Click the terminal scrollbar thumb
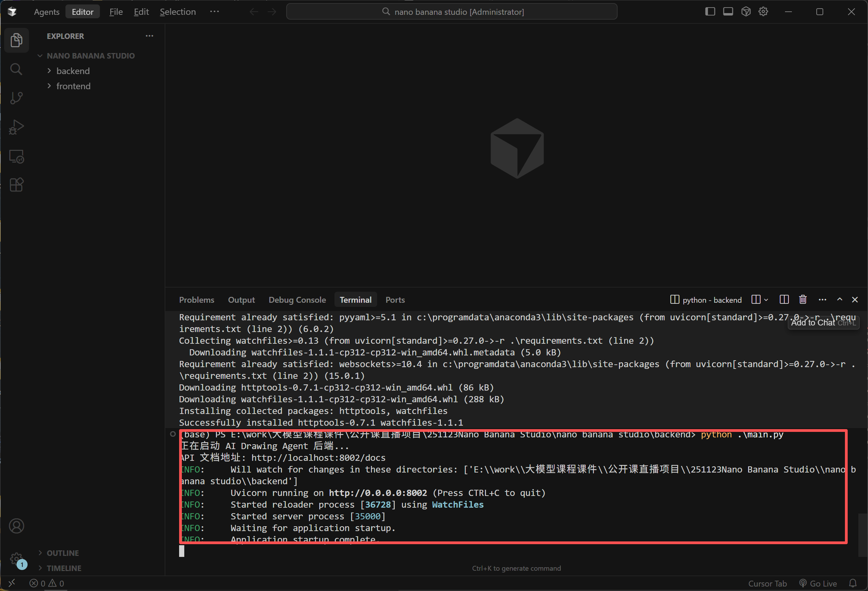 [x=862, y=534]
